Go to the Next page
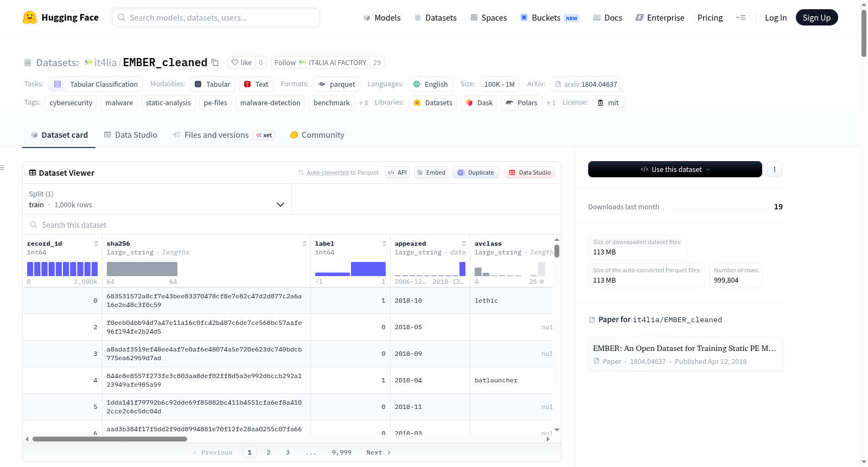This screenshot has width=868, height=467. [379, 452]
